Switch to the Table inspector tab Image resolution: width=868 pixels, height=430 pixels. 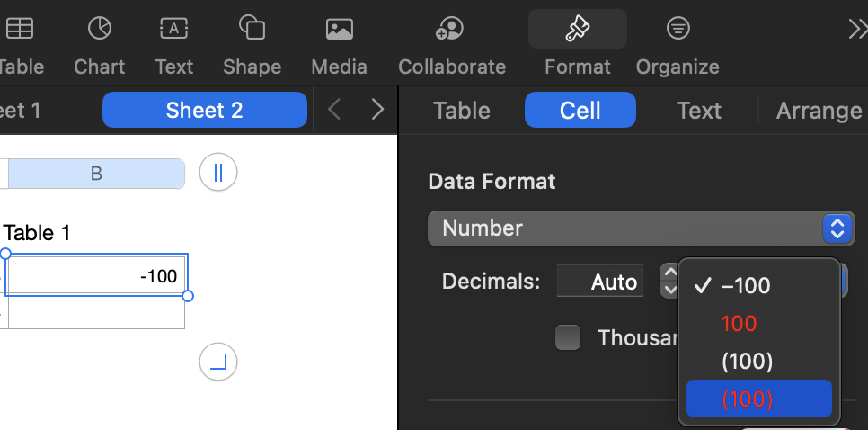[x=462, y=111]
